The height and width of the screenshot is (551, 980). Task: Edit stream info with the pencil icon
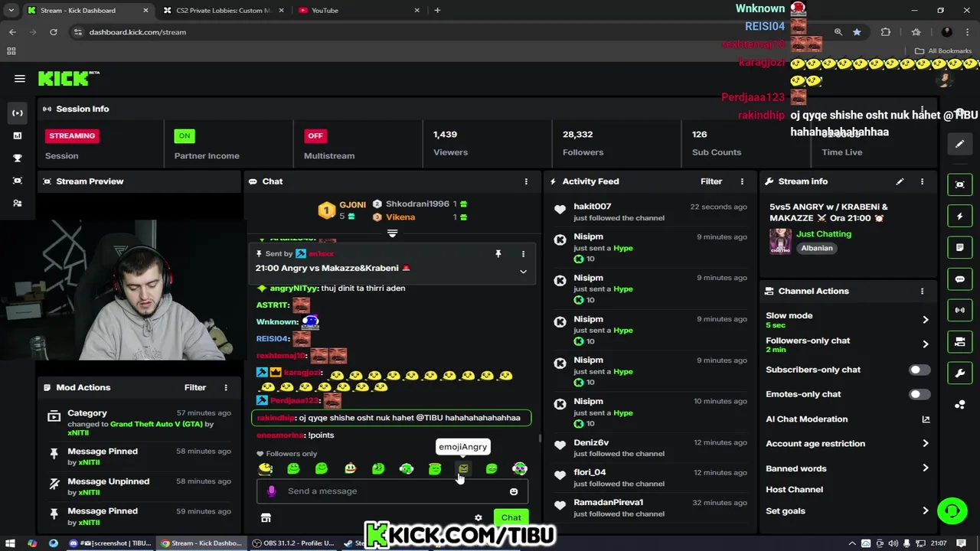pos(900,181)
